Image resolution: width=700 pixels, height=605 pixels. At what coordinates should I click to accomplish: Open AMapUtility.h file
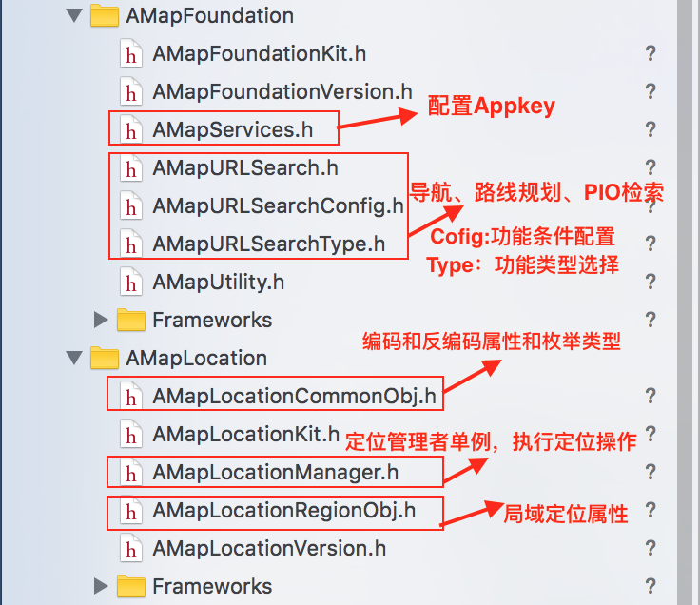pos(219,282)
